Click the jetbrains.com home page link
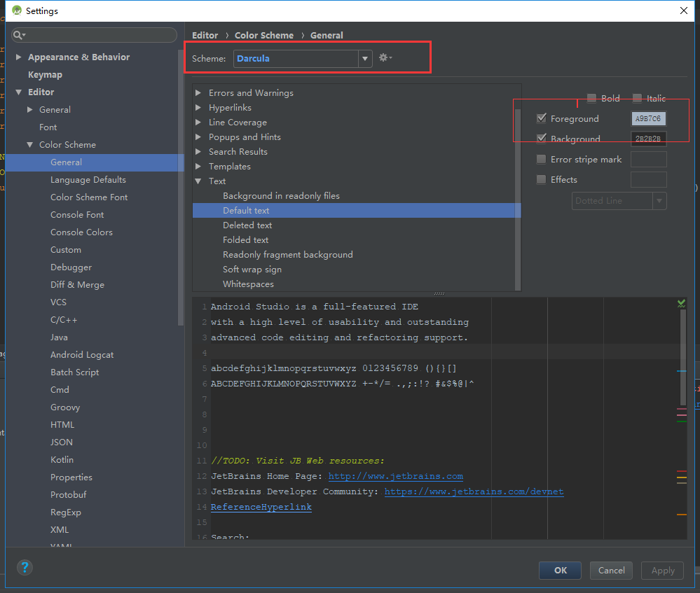700x593 pixels. (x=395, y=476)
